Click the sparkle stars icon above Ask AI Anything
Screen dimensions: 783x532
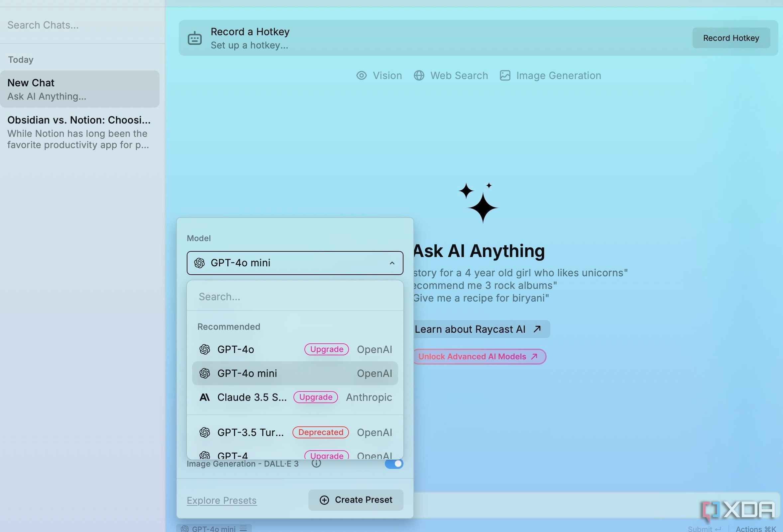coord(478,203)
